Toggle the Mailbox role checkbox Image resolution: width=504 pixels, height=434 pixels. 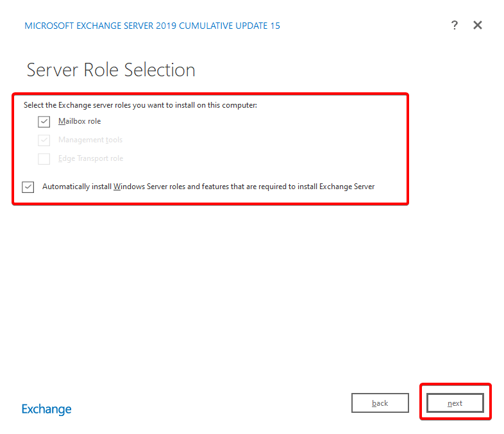click(x=44, y=122)
